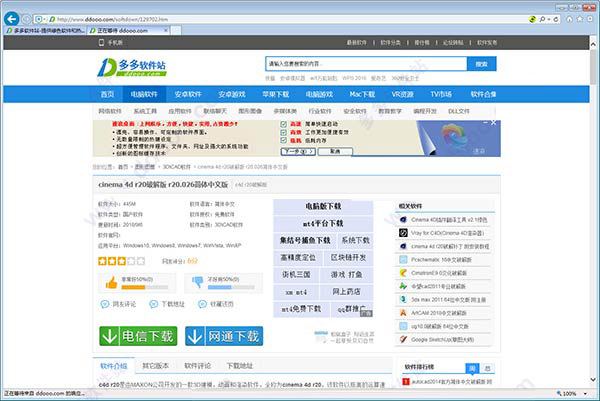Click the 取消 button in the banner
Image resolution: width=600 pixels, height=401 pixels.
[335, 152]
